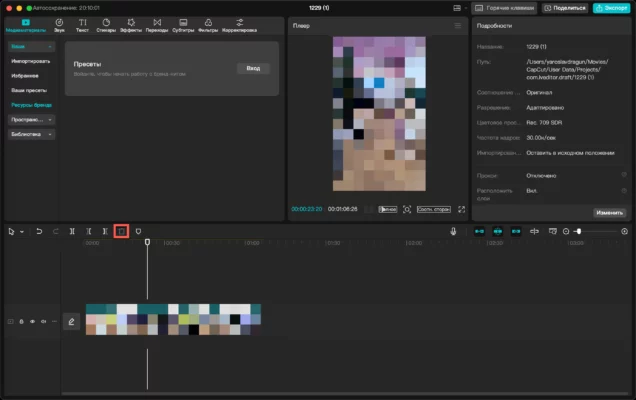Open the preview quality dropdown in player
This screenshot has height=400, width=636.
[388, 209]
